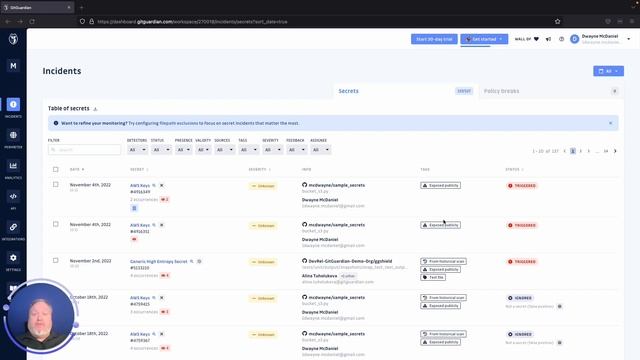The width and height of the screenshot is (640, 360).
Task: Go to previous page of results
Action: [564, 151]
